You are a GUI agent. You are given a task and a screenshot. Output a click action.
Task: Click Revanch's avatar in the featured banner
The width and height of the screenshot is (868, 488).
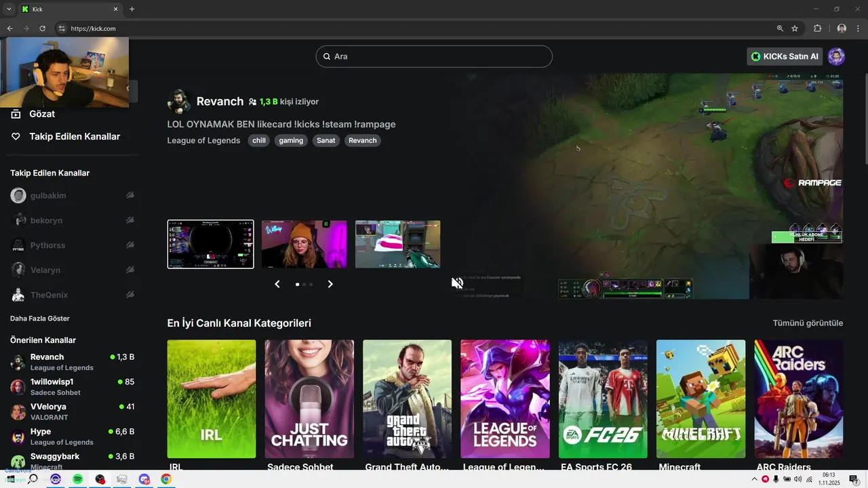178,101
